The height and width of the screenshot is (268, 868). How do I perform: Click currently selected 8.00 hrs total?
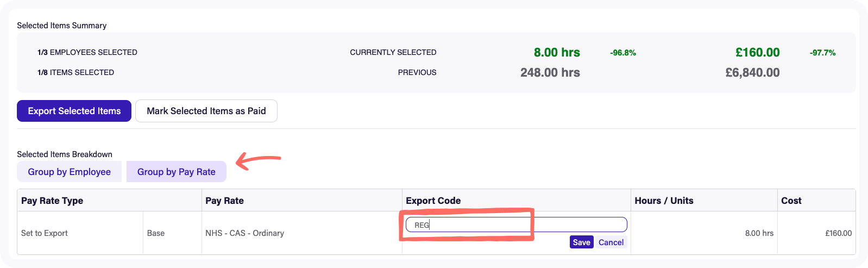556,53
